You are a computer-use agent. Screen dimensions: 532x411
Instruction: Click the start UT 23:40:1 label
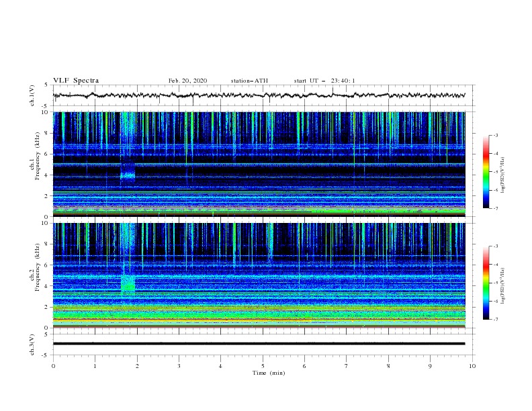[x=324, y=81]
